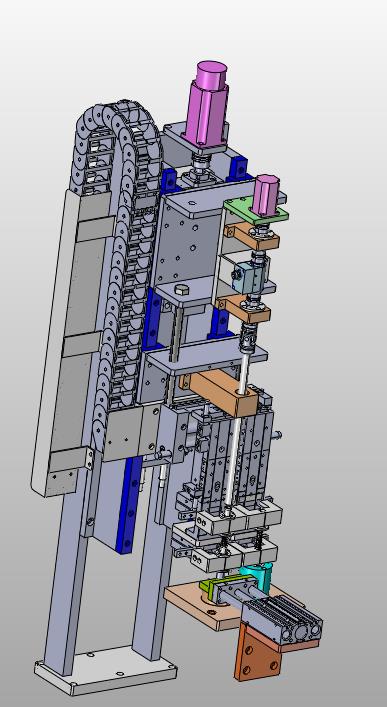The height and width of the screenshot is (707, 387).
Task: Select the small pink motor on green plate
Action: [266, 194]
